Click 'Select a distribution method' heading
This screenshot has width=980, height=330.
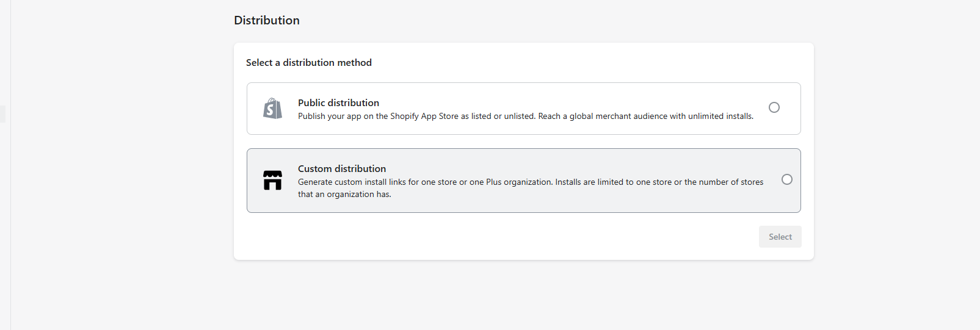pyautogui.click(x=308, y=62)
